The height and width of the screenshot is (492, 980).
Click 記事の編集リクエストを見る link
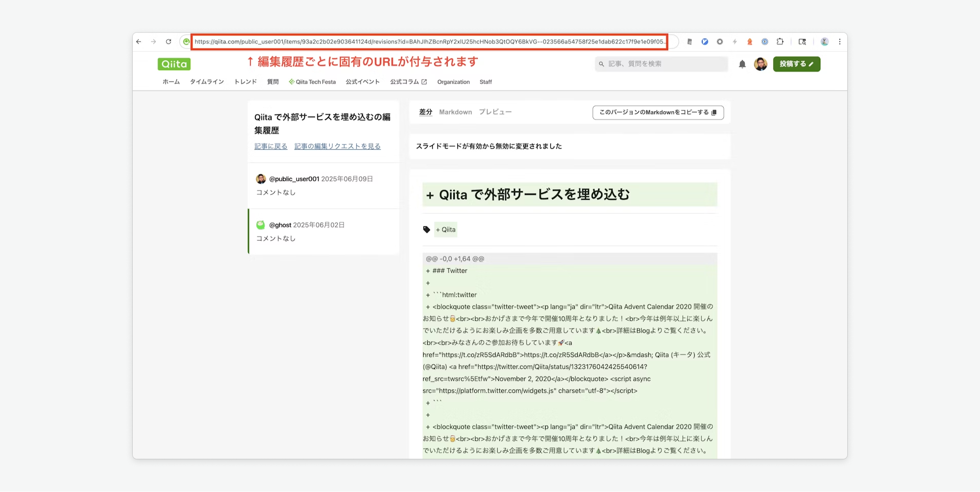coord(337,146)
